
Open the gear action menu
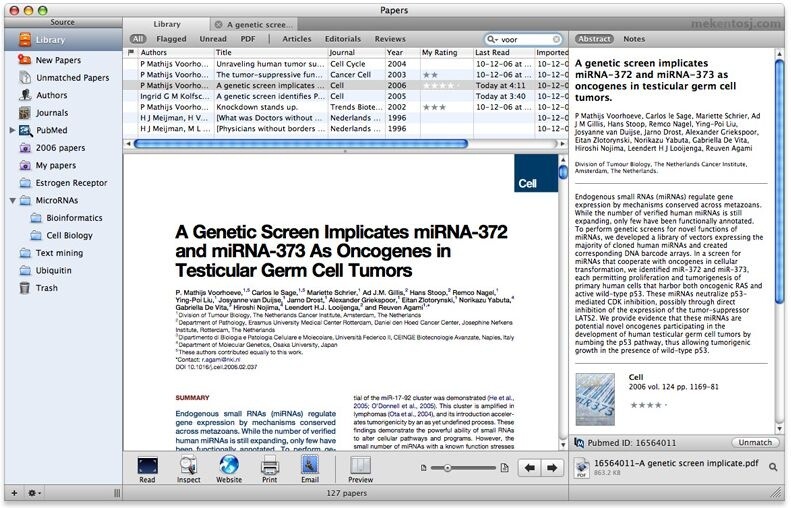34,493
